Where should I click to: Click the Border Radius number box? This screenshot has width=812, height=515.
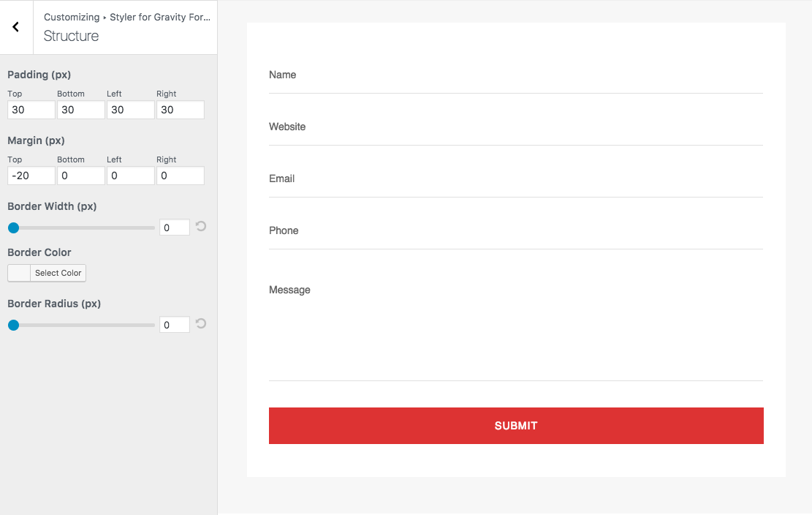tap(175, 325)
